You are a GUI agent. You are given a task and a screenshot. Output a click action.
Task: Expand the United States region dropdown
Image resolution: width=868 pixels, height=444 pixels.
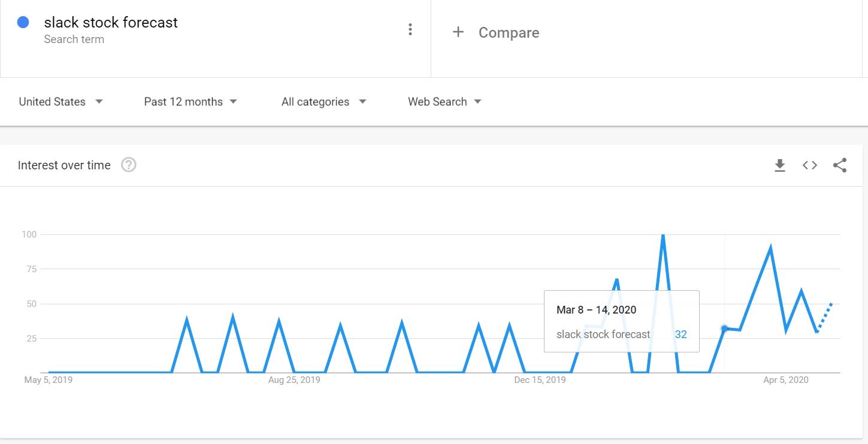tap(61, 102)
